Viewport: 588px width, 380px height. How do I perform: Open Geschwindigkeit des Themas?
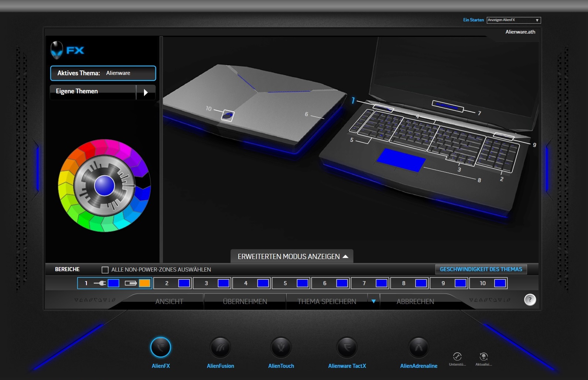coord(481,269)
